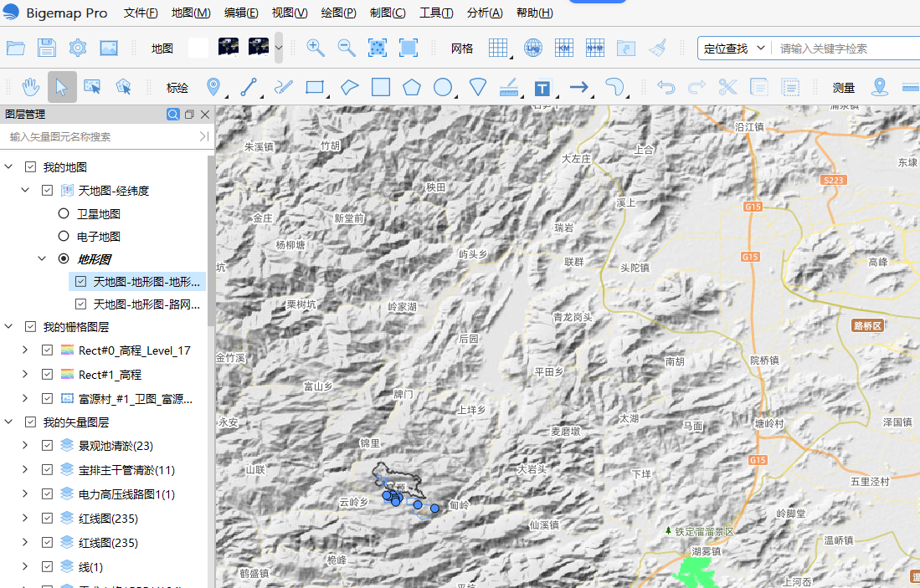
Task: Click the Lng globe grid icon
Action: [532, 48]
